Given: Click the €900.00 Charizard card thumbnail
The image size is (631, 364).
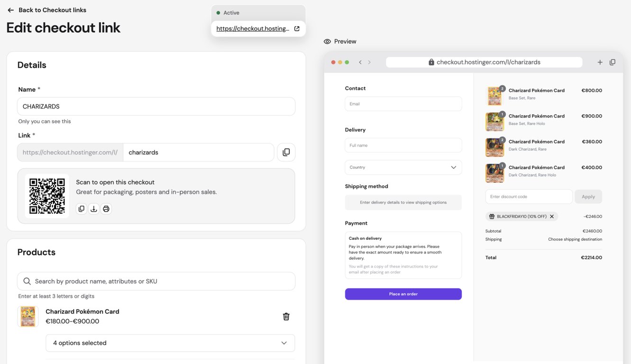Looking at the screenshot, I should coord(494,121).
